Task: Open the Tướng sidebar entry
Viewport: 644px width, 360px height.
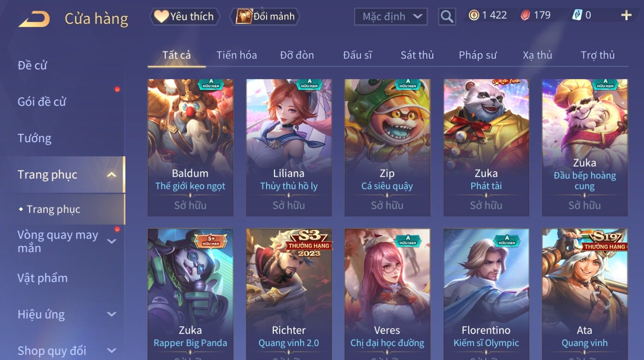Action: pyautogui.click(x=35, y=138)
